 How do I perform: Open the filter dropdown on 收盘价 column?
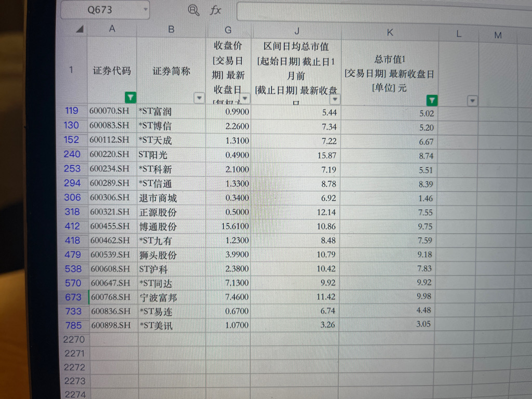point(245,98)
